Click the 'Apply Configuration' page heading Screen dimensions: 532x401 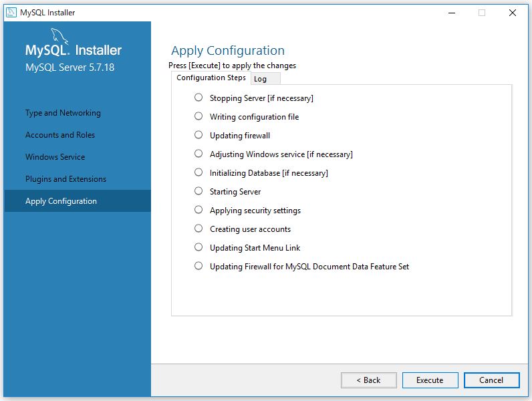(x=228, y=51)
